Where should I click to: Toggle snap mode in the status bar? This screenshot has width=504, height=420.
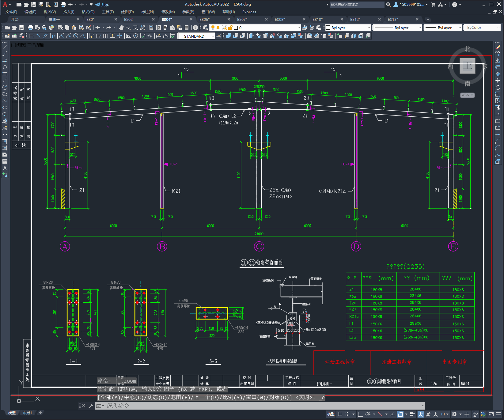pyautogui.click(x=347, y=414)
